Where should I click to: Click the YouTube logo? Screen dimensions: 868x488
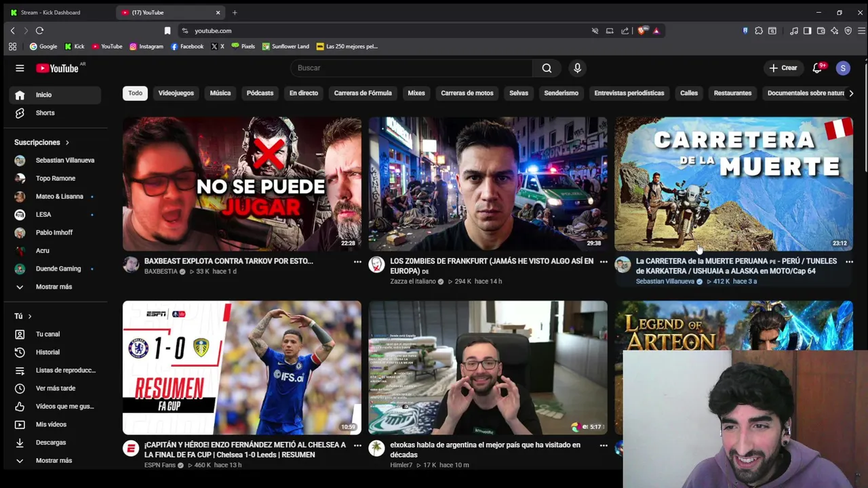pyautogui.click(x=58, y=68)
